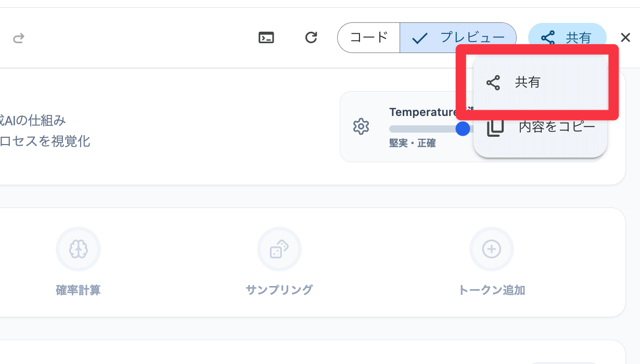Select the プレビュー view toggle

click(x=458, y=37)
